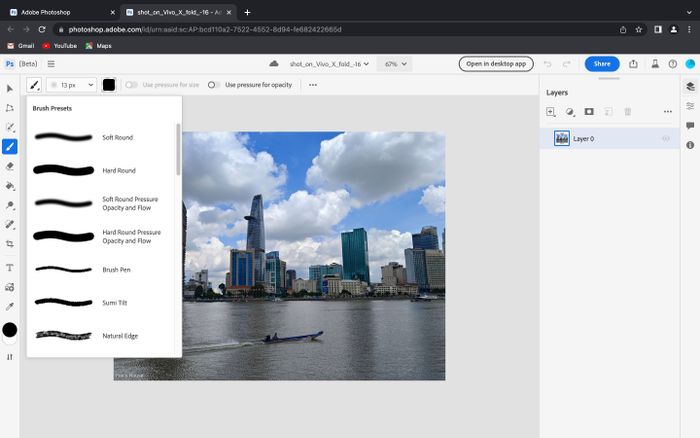Open the hamburger main menu

tap(51, 64)
